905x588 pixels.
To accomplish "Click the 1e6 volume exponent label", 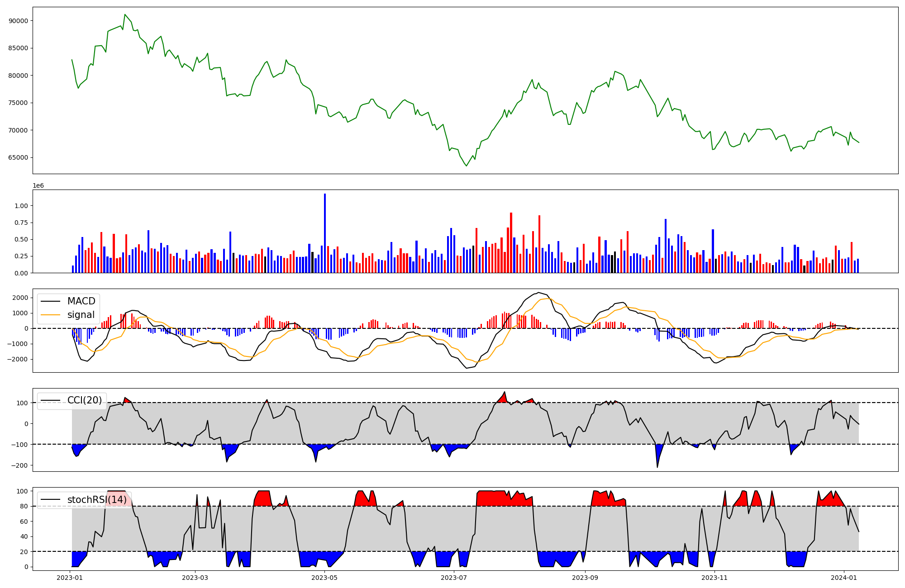I will coord(38,186).
